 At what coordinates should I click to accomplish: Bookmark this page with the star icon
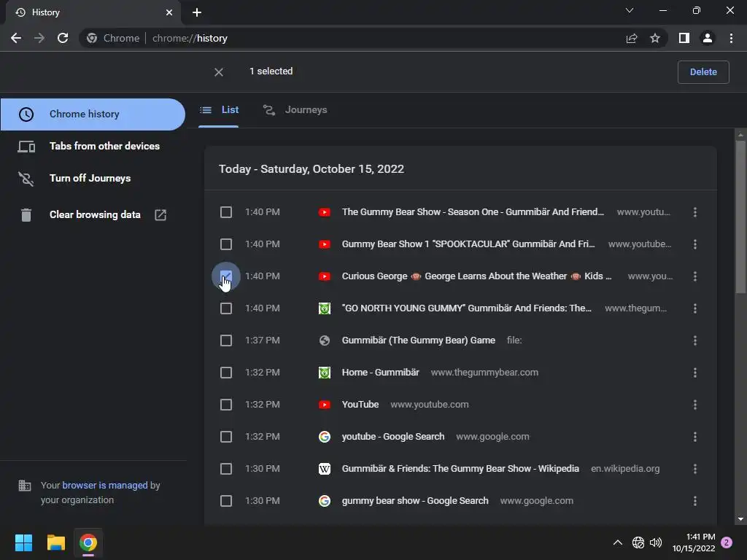pyautogui.click(x=655, y=38)
